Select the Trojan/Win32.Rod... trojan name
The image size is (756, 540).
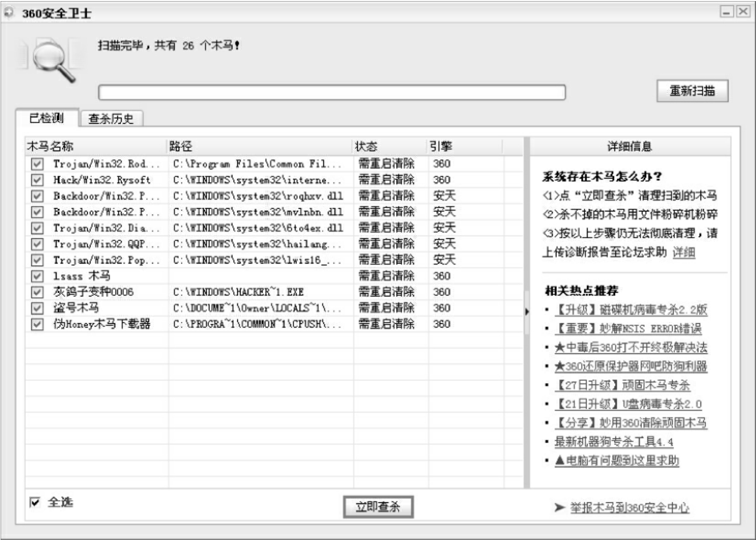pos(107,164)
